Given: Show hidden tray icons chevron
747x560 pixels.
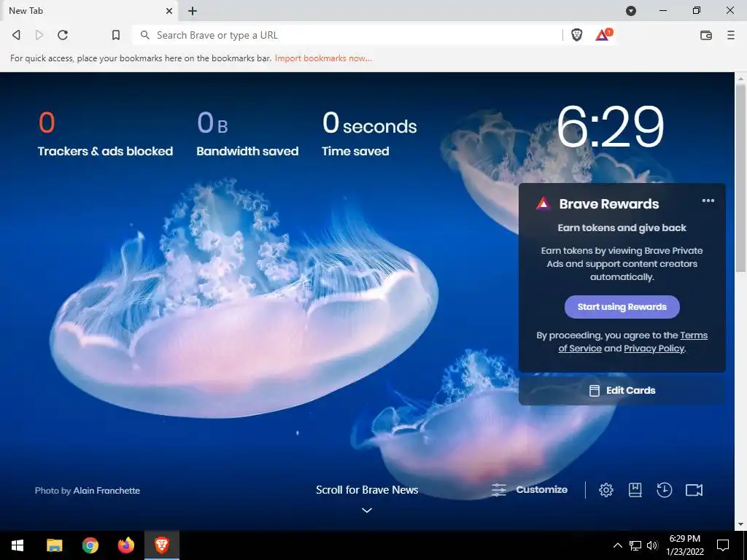Looking at the screenshot, I should (617, 545).
